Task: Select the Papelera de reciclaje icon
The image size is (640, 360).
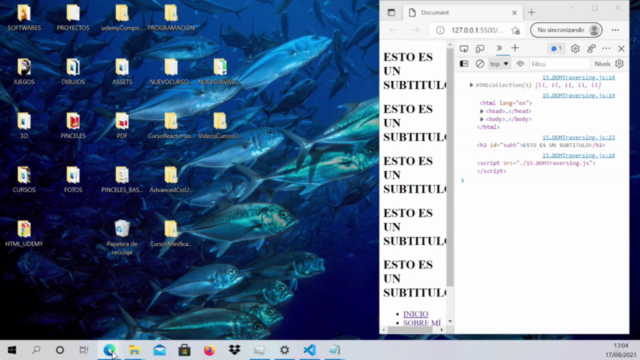Action: point(122,237)
